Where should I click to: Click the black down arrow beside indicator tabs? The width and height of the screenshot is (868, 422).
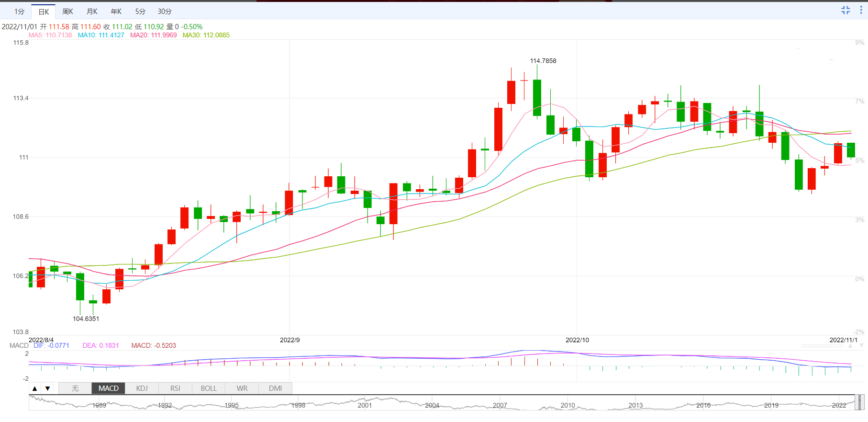tap(47, 388)
